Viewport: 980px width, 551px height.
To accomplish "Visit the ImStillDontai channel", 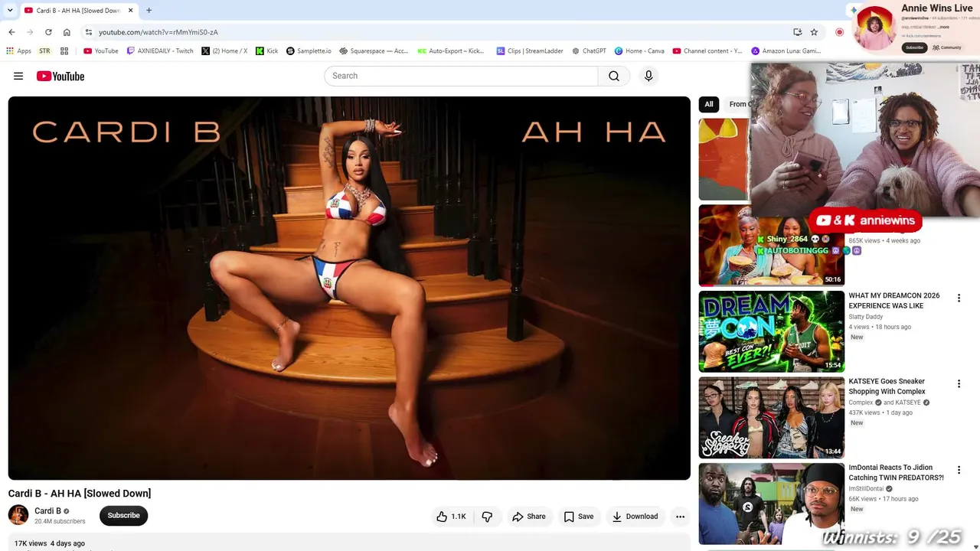I will tap(866, 489).
